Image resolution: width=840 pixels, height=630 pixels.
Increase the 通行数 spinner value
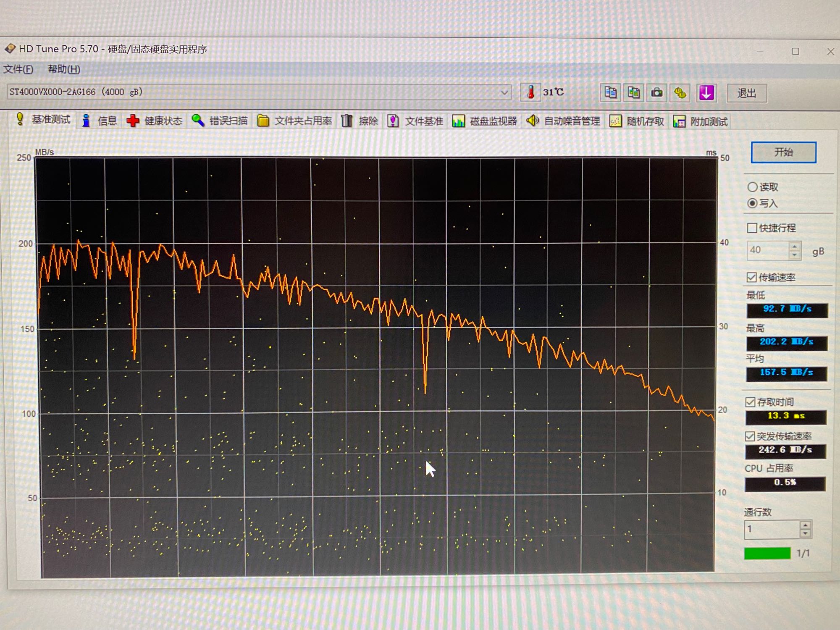tap(805, 525)
